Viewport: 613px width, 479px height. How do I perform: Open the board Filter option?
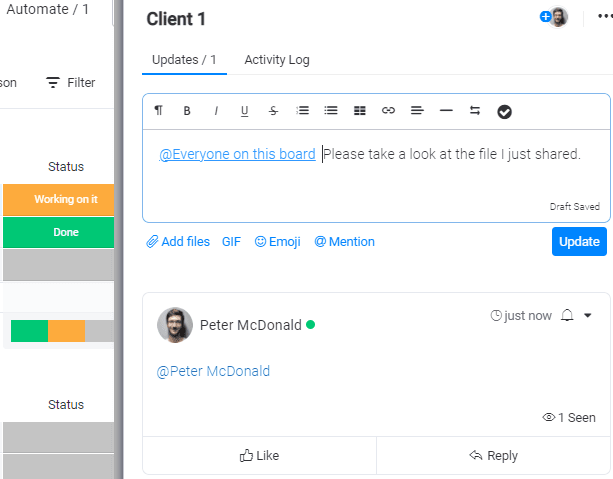(x=71, y=83)
